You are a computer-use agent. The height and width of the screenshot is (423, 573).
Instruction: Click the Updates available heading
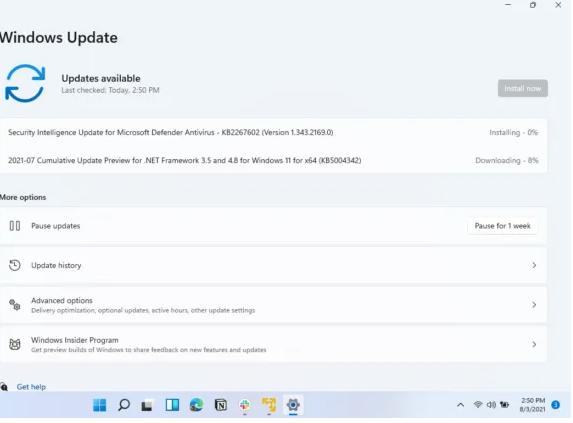point(101,79)
